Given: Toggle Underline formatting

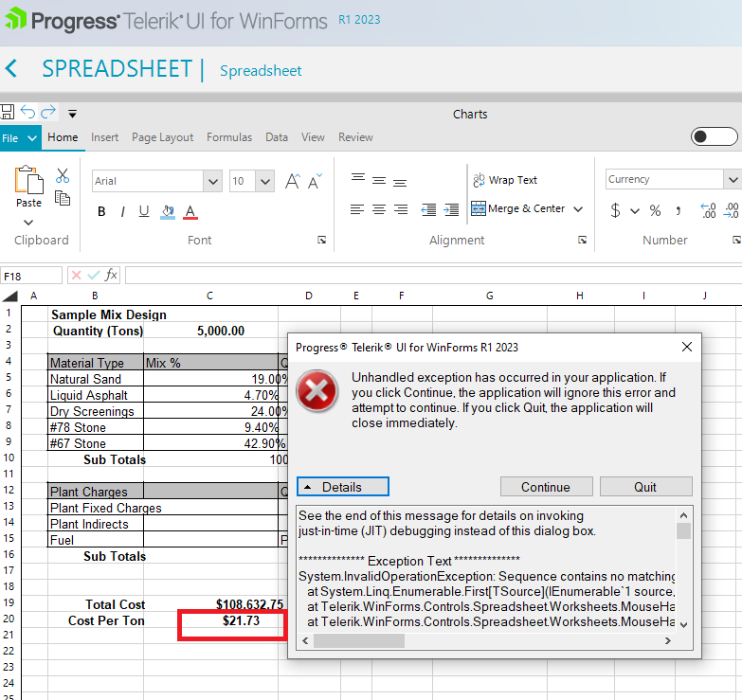Looking at the screenshot, I should [144, 211].
